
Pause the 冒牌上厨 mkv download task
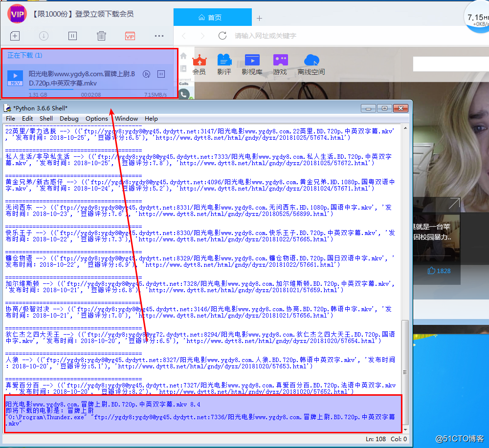pos(161,74)
